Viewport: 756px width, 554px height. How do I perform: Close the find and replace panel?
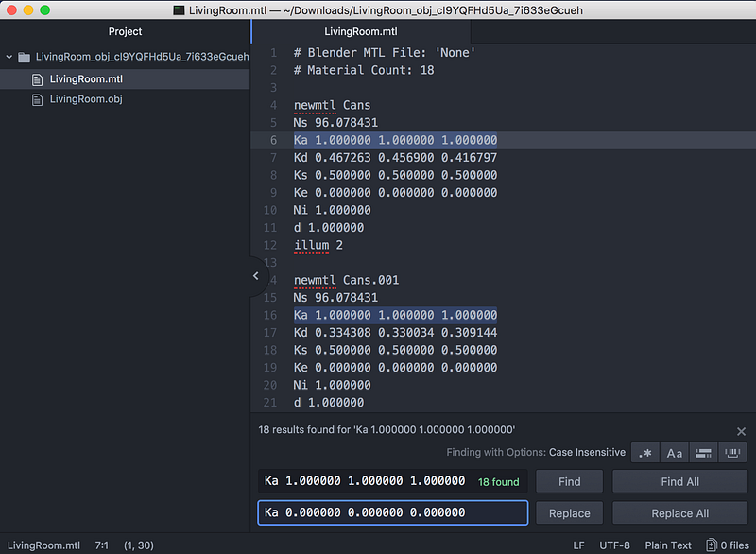point(741,431)
